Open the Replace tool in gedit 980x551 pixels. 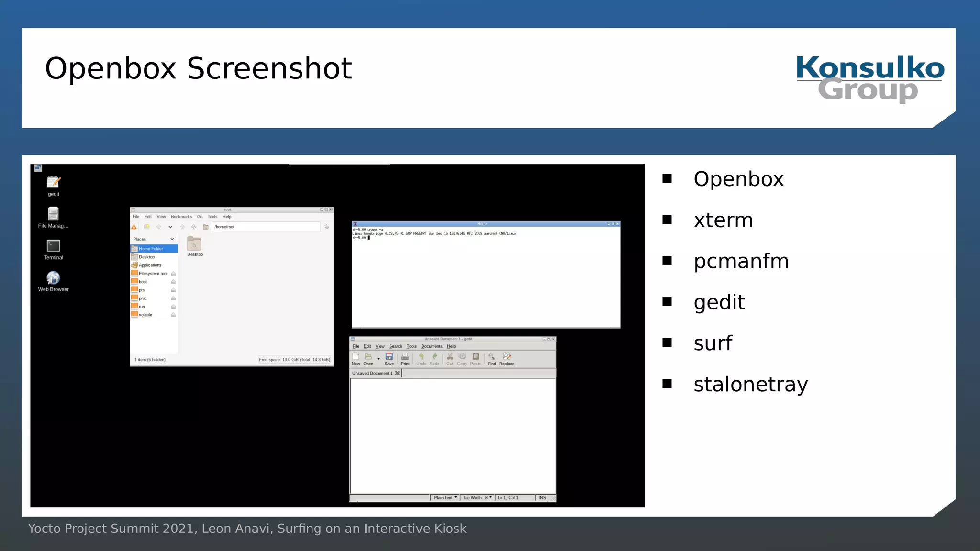(x=507, y=357)
